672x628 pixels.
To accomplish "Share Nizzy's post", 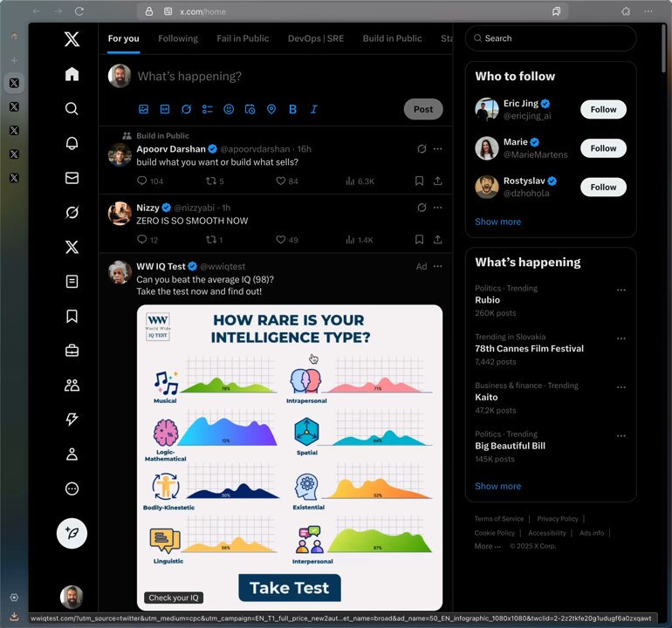I will tap(437, 240).
